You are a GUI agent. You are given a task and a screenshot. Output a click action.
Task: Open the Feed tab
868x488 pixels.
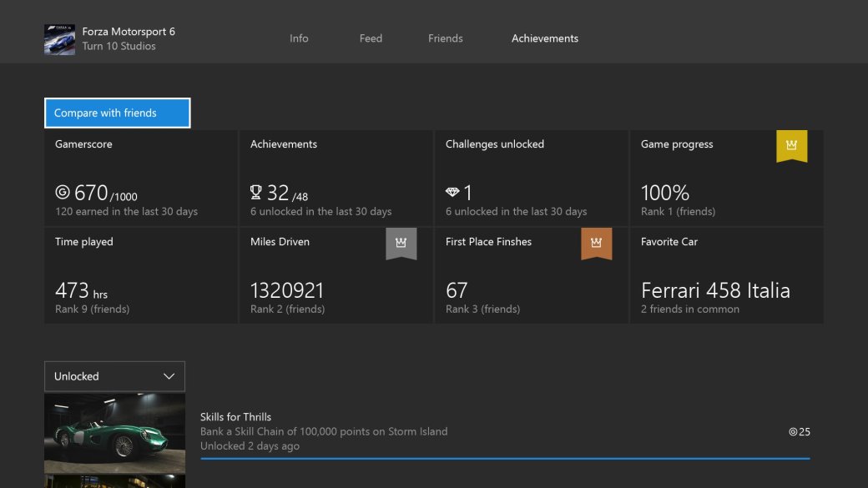371,38
